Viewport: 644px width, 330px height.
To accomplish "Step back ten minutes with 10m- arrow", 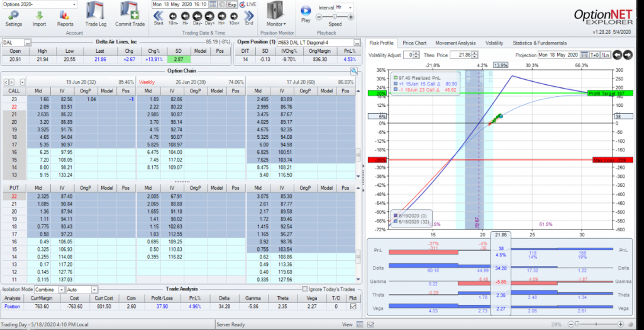I will tap(173, 16).
